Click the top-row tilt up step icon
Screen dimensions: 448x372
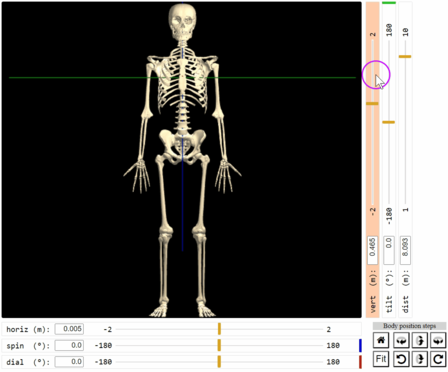tap(420, 341)
